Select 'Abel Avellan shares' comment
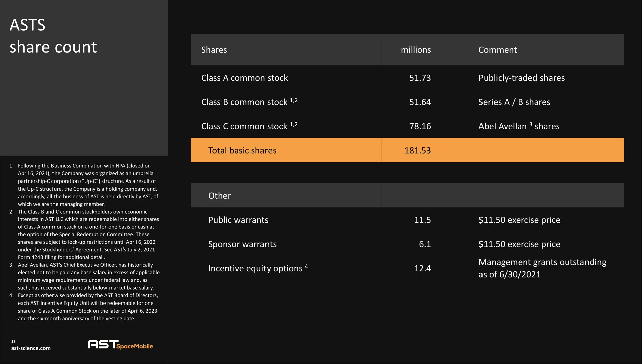This screenshot has width=642, height=364. [519, 126]
